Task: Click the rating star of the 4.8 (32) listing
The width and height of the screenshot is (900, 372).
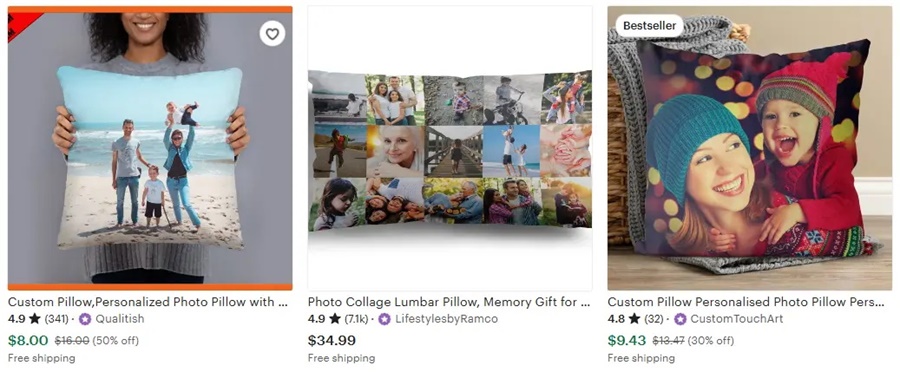Action: pos(634,319)
